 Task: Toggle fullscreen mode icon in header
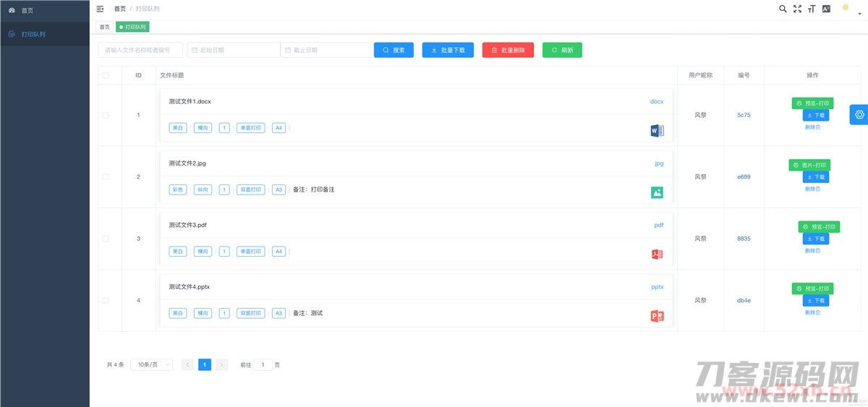tap(797, 9)
